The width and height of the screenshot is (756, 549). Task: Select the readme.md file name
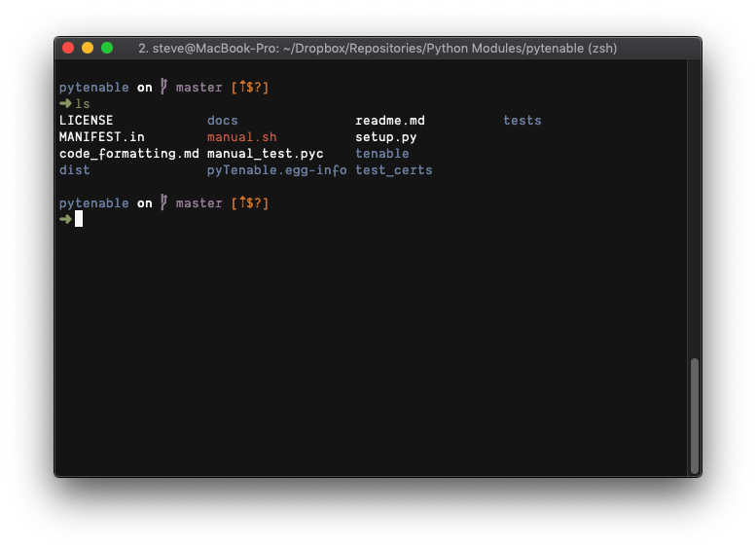click(x=390, y=120)
